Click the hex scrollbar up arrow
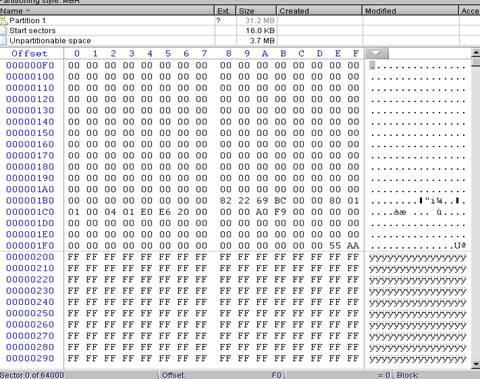This screenshot has width=480, height=379. pos(476,53)
